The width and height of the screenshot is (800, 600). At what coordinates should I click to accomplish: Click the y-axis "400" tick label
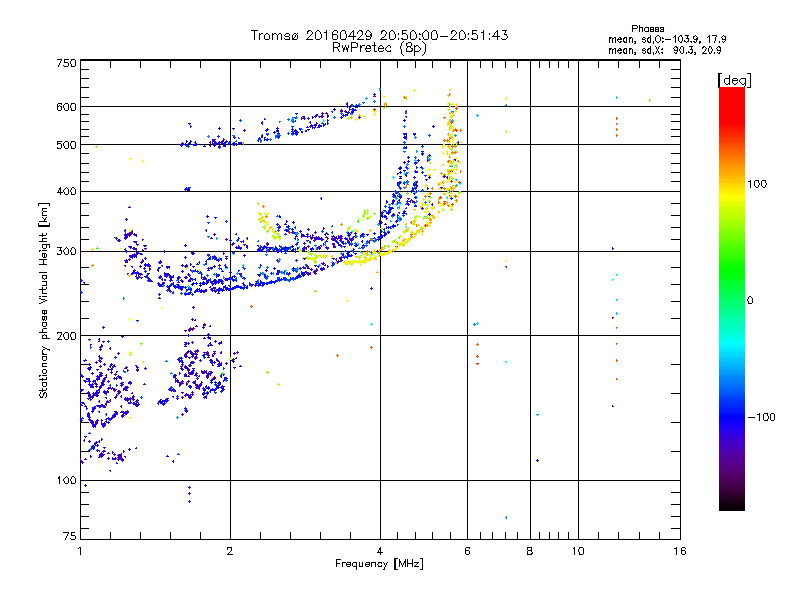tap(66, 192)
